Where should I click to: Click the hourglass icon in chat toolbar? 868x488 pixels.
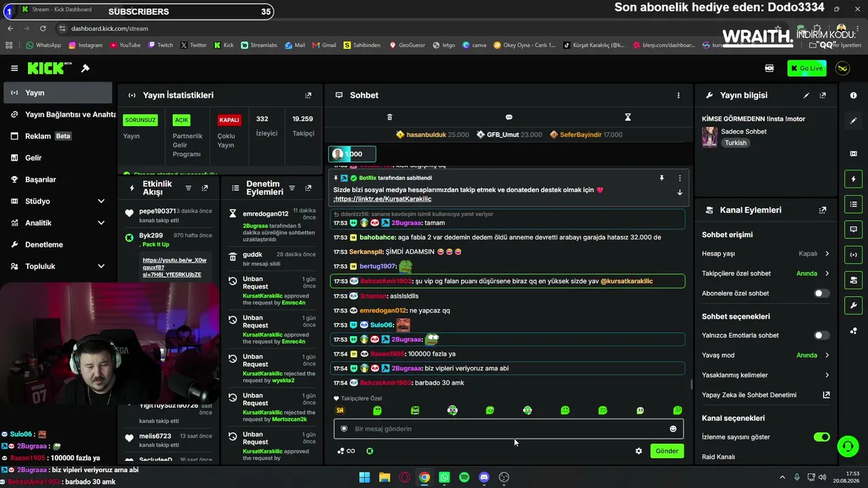pos(628,117)
